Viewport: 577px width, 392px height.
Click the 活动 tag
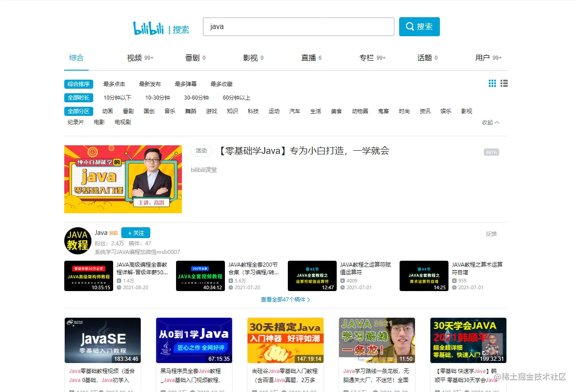(x=201, y=151)
